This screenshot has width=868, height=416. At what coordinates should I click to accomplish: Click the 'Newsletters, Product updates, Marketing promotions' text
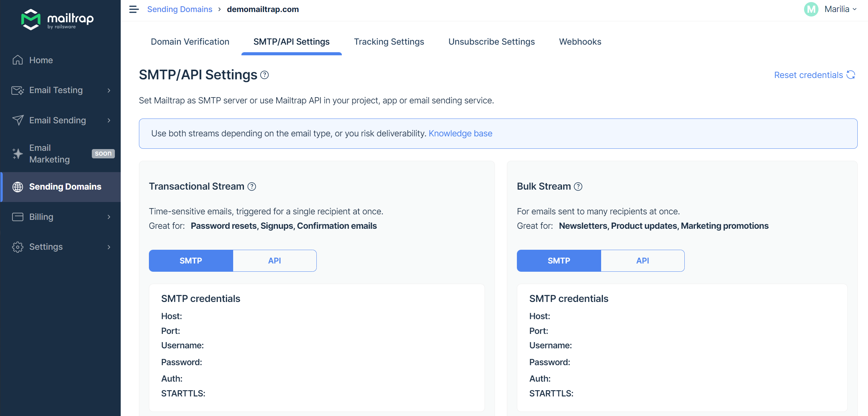[x=664, y=226]
